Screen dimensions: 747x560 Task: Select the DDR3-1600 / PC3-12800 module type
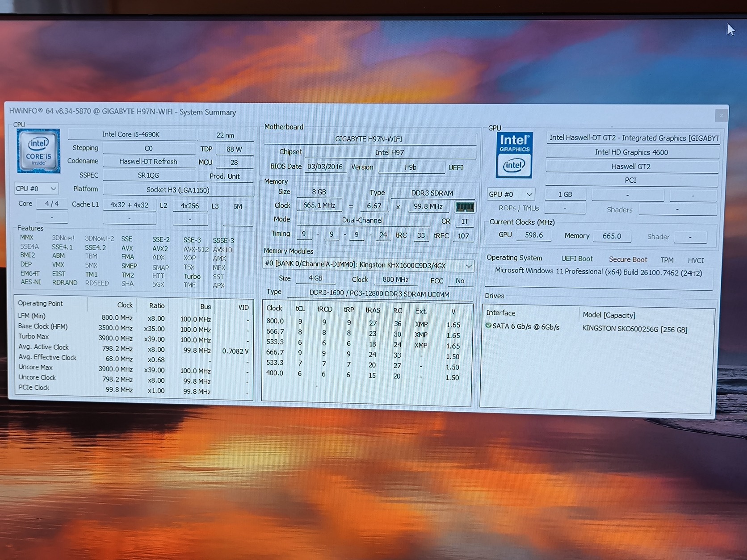(x=380, y=293)
